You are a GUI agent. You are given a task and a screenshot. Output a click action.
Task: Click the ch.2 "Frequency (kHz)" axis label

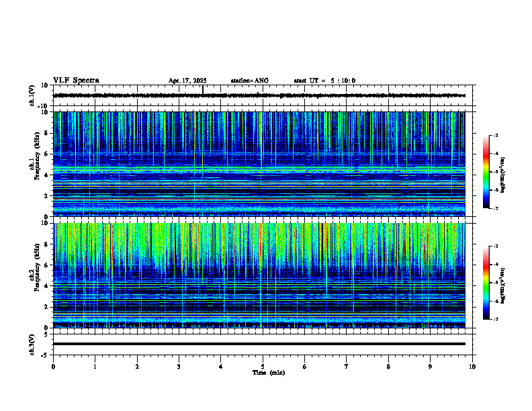click(x=37, y=267)
